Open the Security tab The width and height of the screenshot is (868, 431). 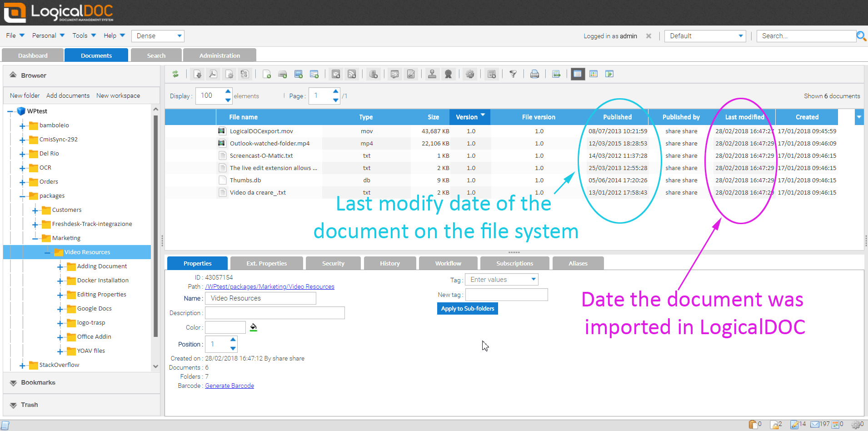coord(333,263)
